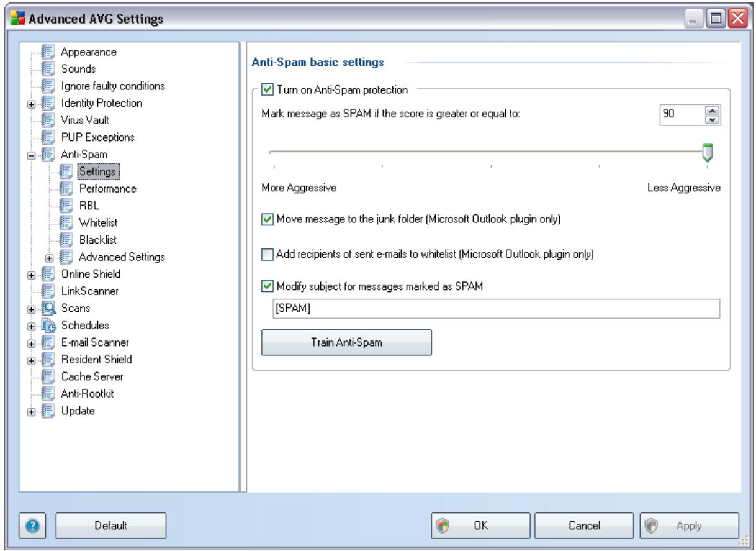Screen dimensions: 756x551
Task: Click the Performance tree icon
Action: (x=65, y=188)
